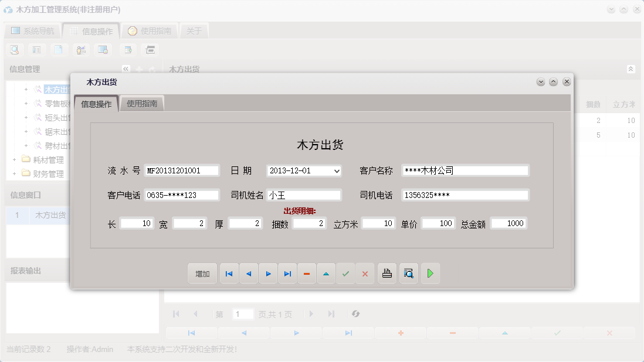Switch to the 使用指南 tab in the dialog
644x362 pixels.
[x=141, y=103]
